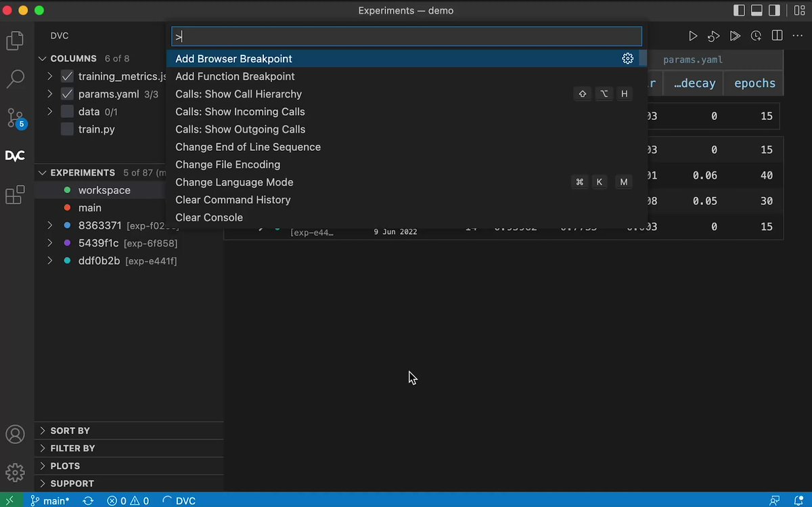
Task: Choose Calls: Show Outgoing Calls
Action: [x=406, y=129]
